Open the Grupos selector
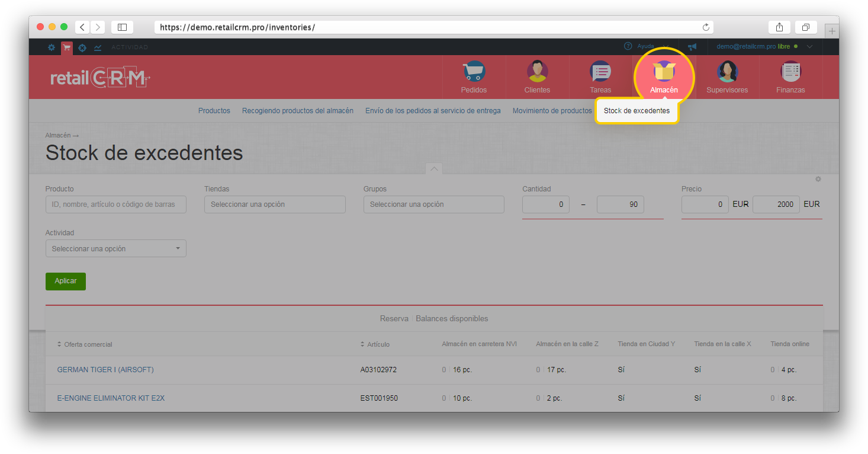This screenshot has height=454, width=868. [434, 204]
